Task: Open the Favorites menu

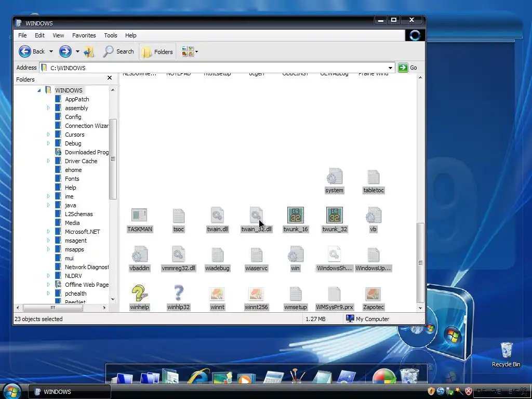Action: pos(84,35)
